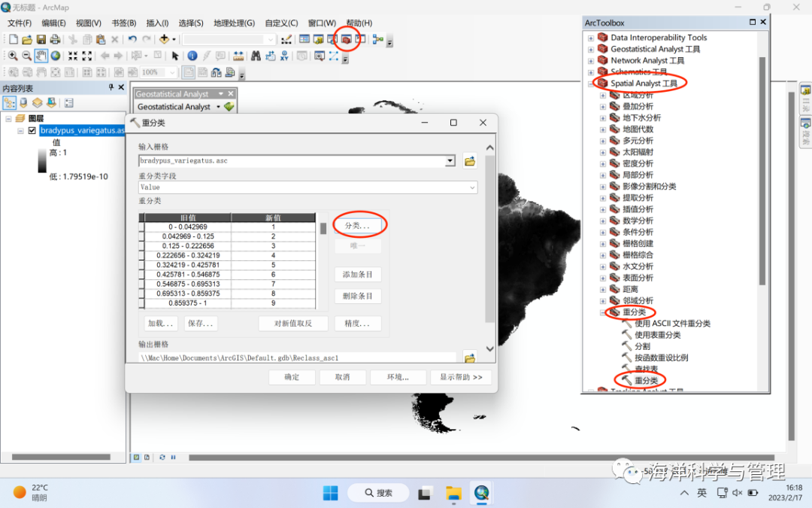Open the 帮助(H) menu
Image resolution: width=812 pixels, height=508 pixels.
(359, 23)
